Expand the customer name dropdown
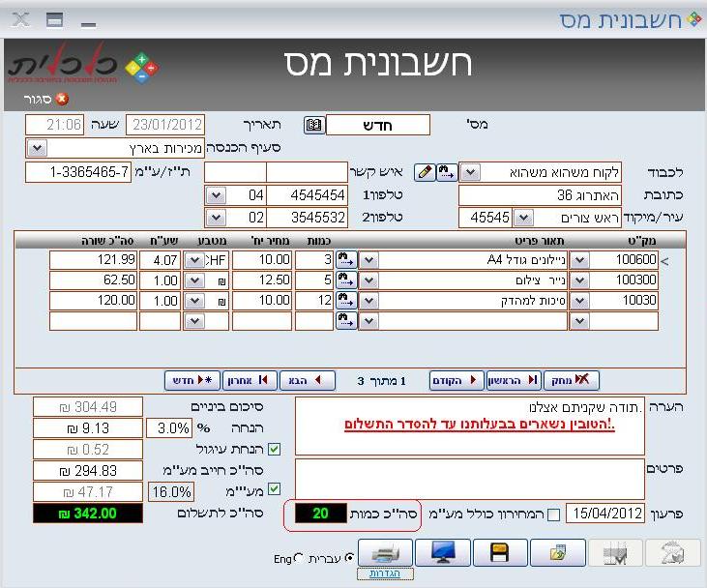Screen dimensions: 707x588 pyautogui.click(x=468, y=172)
